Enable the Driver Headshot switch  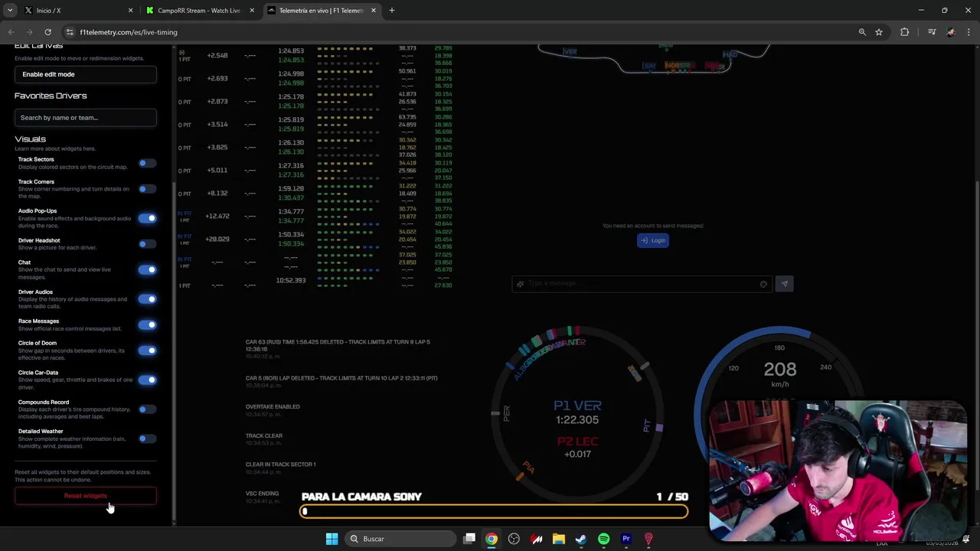(x=147, y=244)
